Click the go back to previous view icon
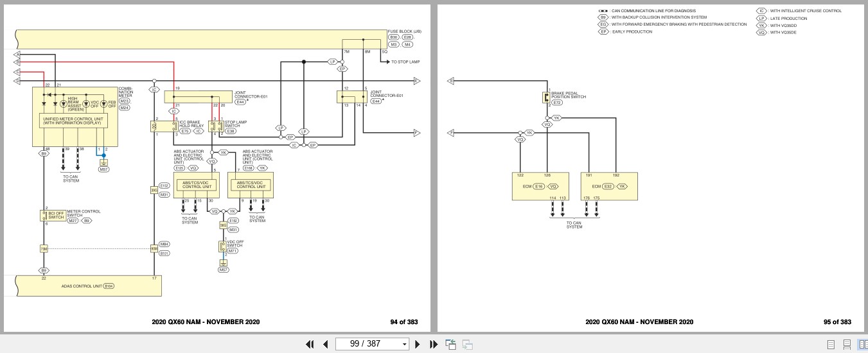This screenshot has width=868, height=353. tap(451, 344)
